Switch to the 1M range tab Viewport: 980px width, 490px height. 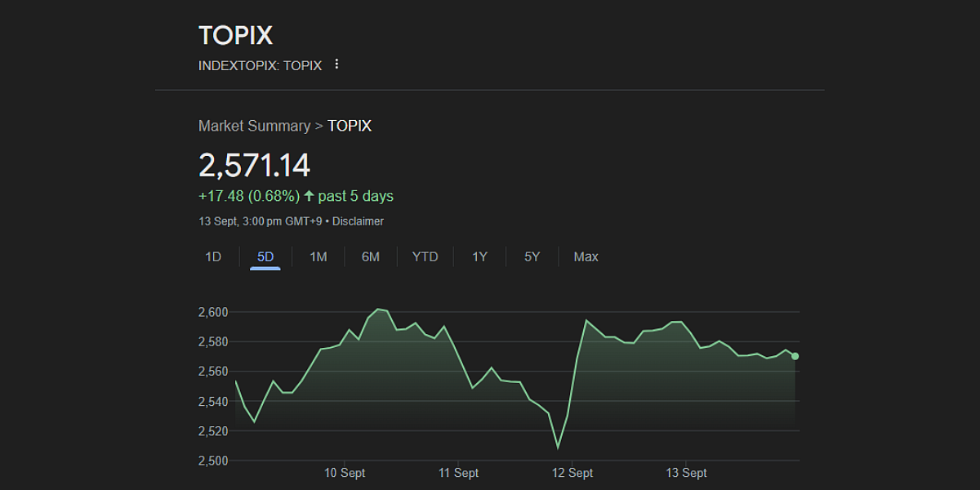(318, 256)
